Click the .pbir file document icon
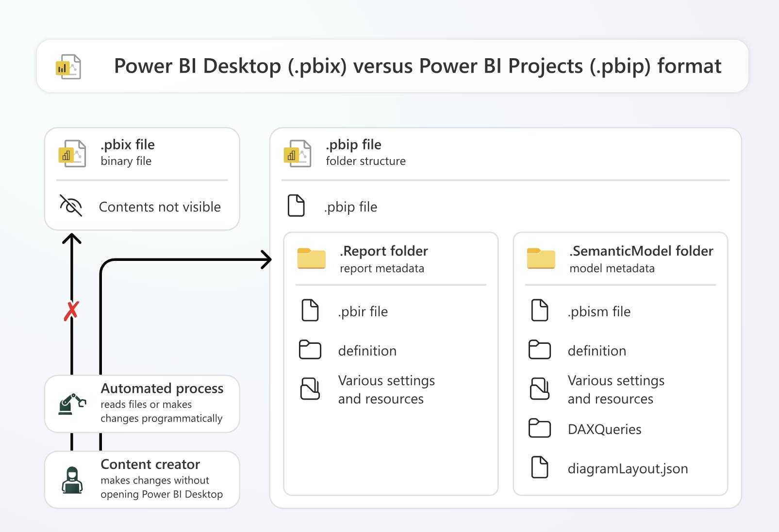The image size is (779, 532). [310, 310]
